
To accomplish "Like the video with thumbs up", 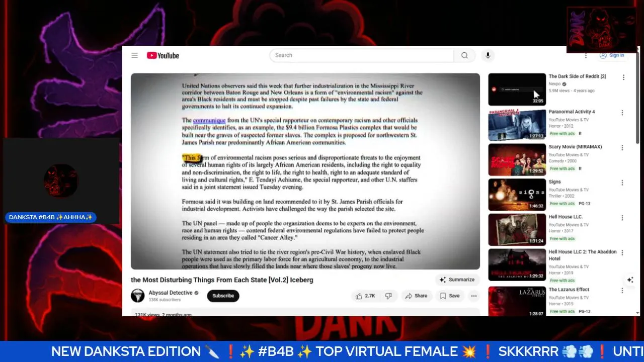I will pyautogui.click(x=365, y=296).
